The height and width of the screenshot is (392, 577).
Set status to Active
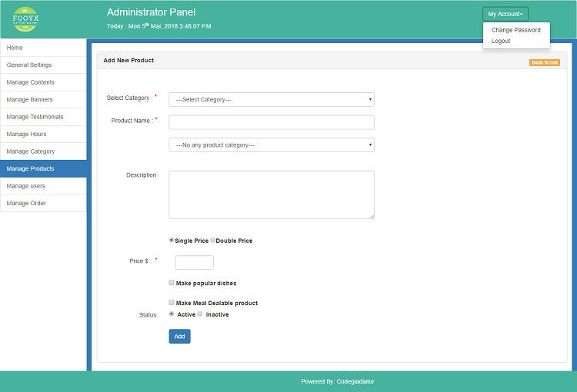coord(172,314)
